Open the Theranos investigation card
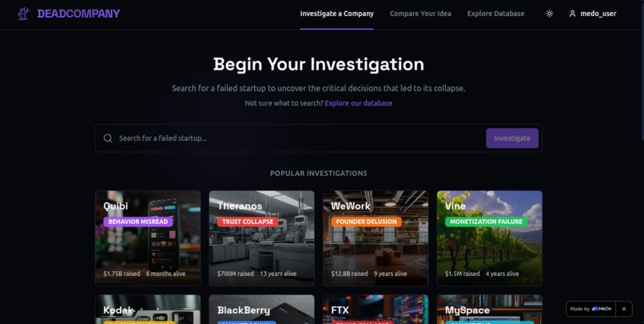Image resolution: width=644 pixels, height=324 pixels. coord(261,238)
